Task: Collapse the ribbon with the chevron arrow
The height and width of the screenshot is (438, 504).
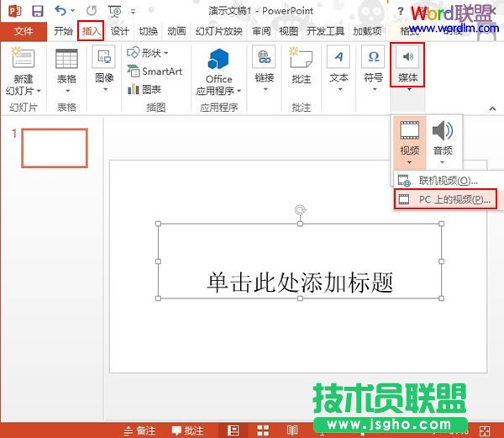Action: (x=492, y=108)
